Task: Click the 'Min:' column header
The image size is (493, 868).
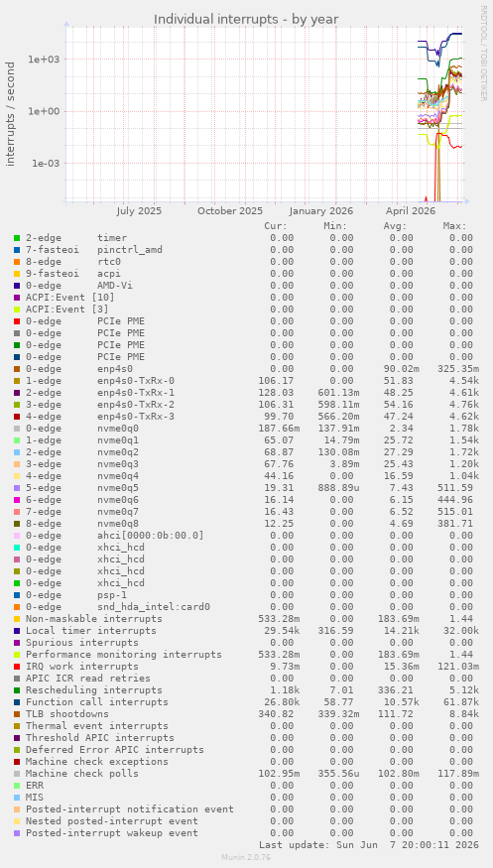Action: tap(335, 226)
